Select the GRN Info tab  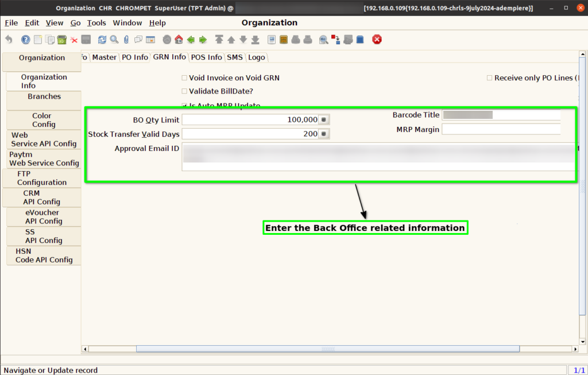(x=169, y=57)
